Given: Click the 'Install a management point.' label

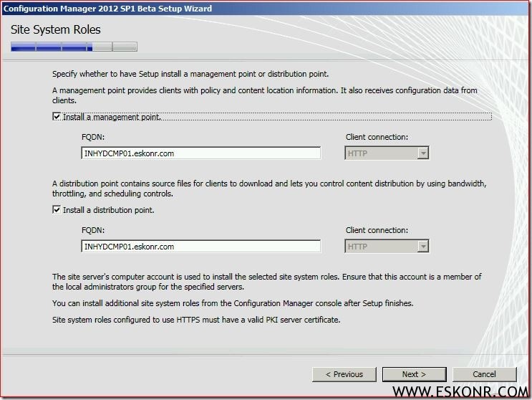Looking at the screenshot, I should 112,117.
